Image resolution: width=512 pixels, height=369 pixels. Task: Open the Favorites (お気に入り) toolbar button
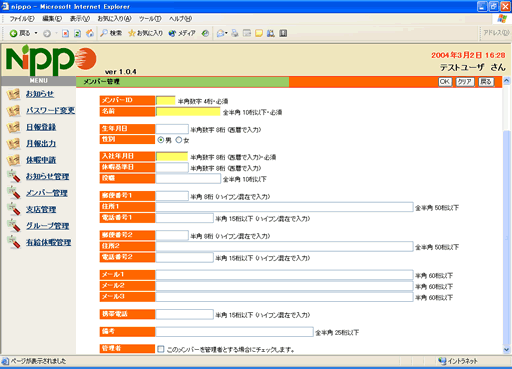(x=145, y=33)
